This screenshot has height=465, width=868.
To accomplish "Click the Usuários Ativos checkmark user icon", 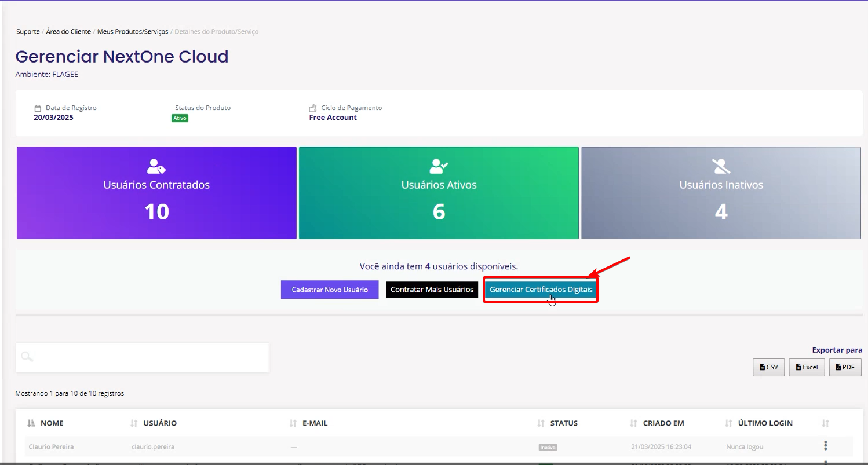I will [439, 167].
